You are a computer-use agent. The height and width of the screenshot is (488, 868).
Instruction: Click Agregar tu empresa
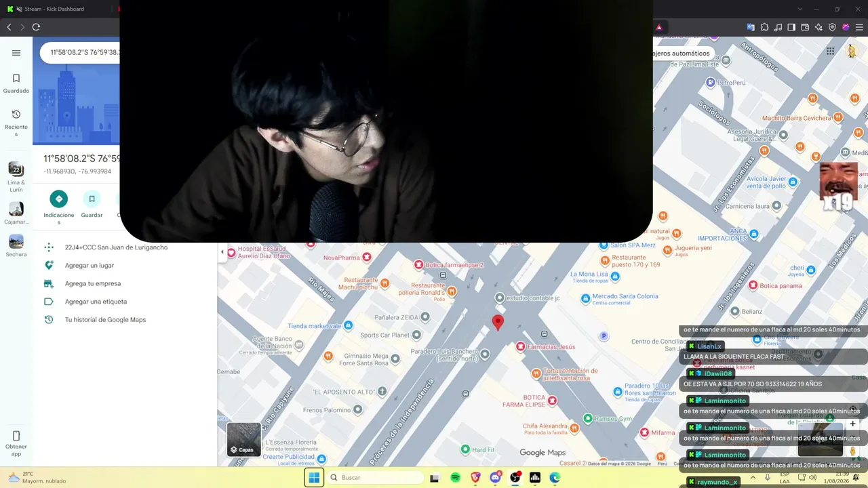click(93, 283)
